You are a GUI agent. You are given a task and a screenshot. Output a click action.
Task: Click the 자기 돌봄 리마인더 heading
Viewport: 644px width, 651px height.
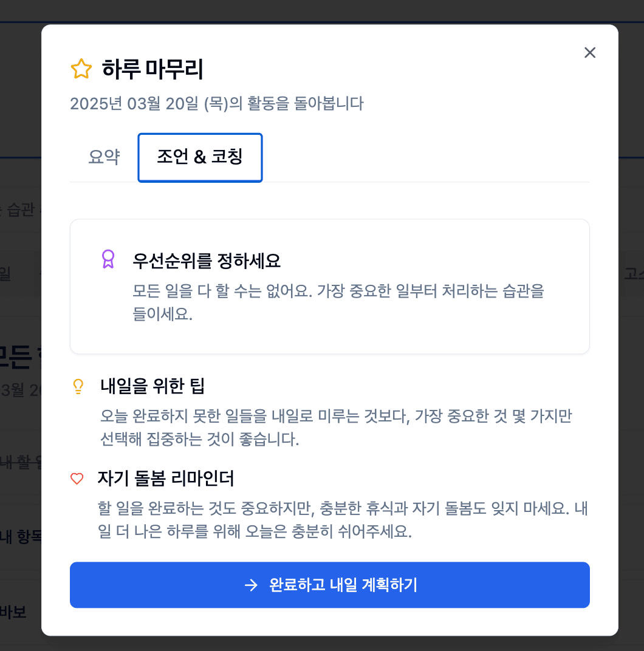(x=166, y=479)
